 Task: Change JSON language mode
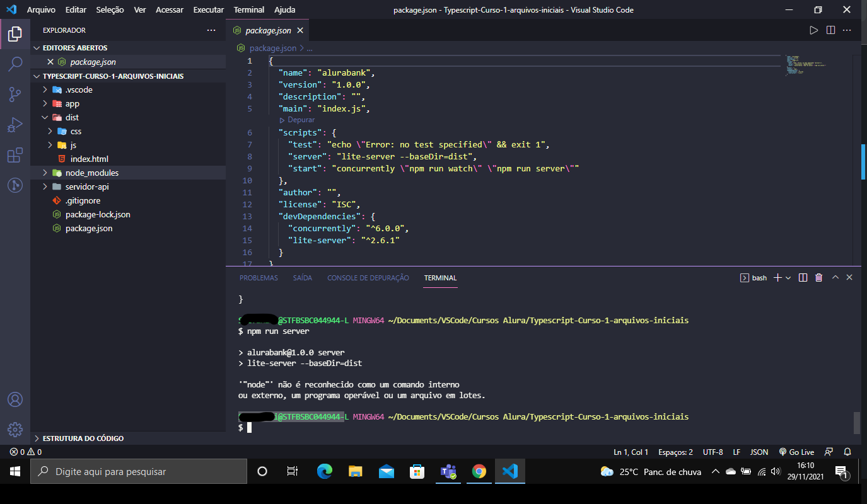759,452
